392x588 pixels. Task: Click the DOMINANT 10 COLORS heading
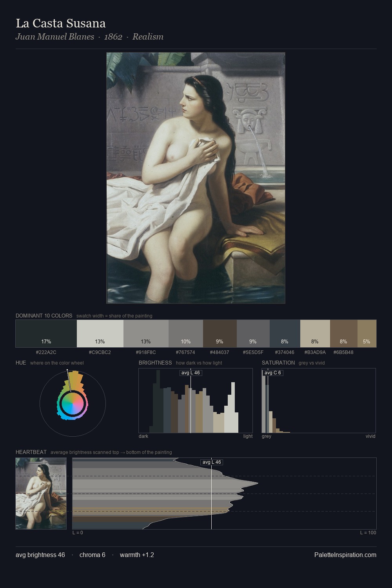[x=44, y=316]
